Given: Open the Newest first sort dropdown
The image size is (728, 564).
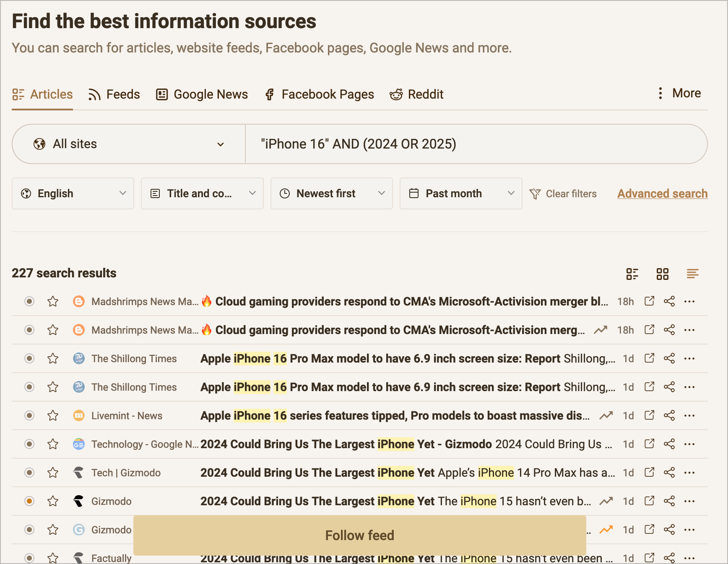Looking at the screenshot, I should tap(331, 193).
